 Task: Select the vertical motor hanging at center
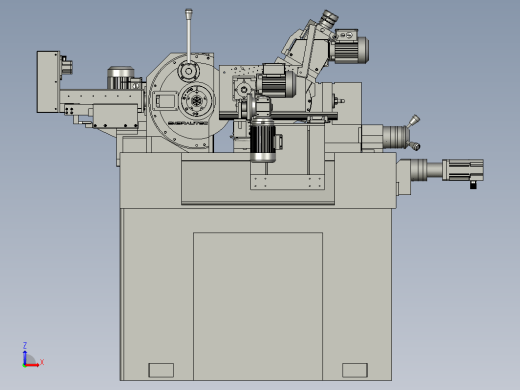click(x=263, y=140)
